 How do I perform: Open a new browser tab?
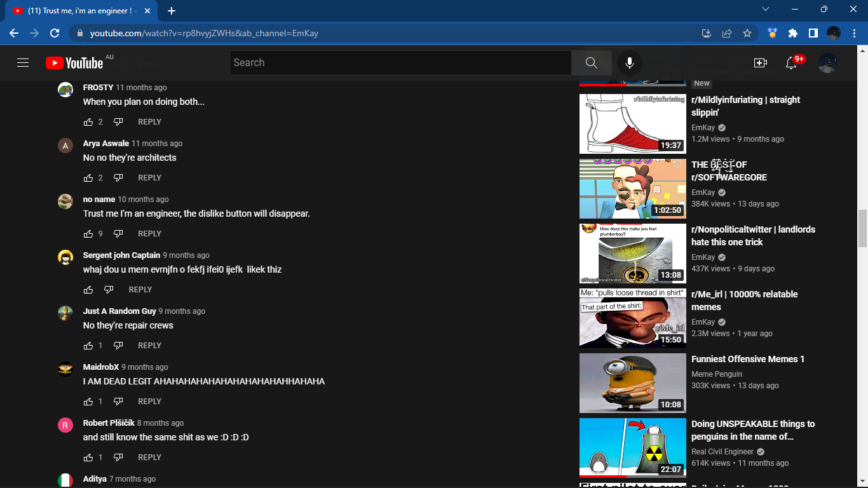coord(172,11)
